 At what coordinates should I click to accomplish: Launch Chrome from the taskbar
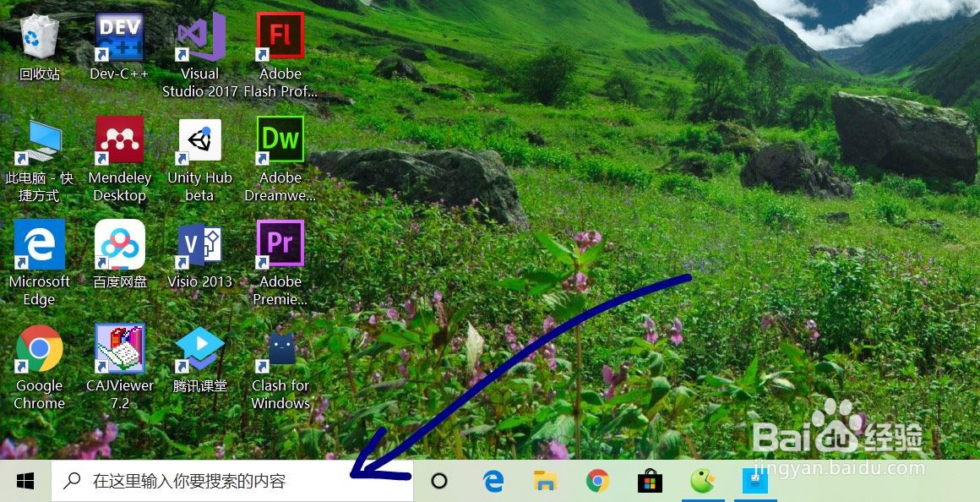click(x=597, y=481)
